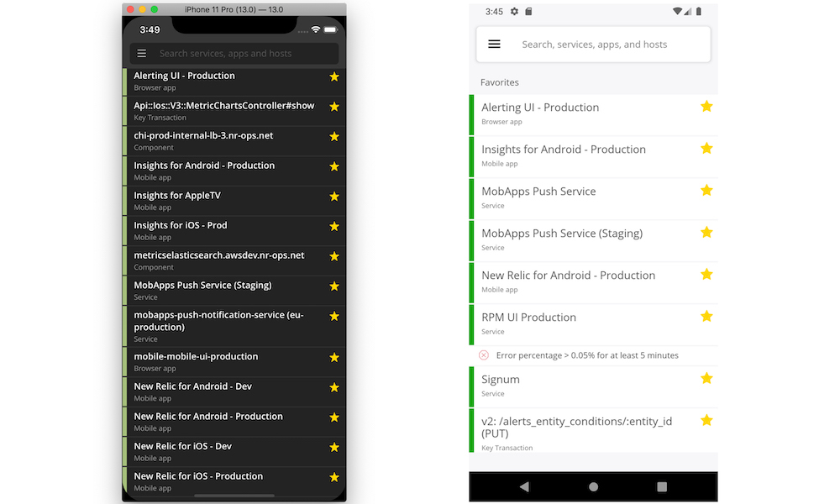Unfavorite Alerting UI - Production star on iOS
The height and width of the screenshot is (504, 840).
click(x=334, y=76)
